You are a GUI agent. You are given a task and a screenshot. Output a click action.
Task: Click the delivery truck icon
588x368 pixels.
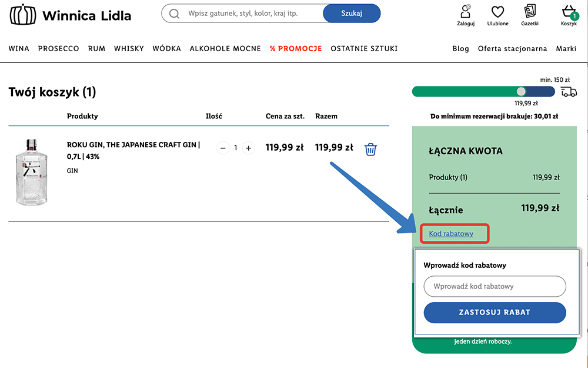click(569, 92)
